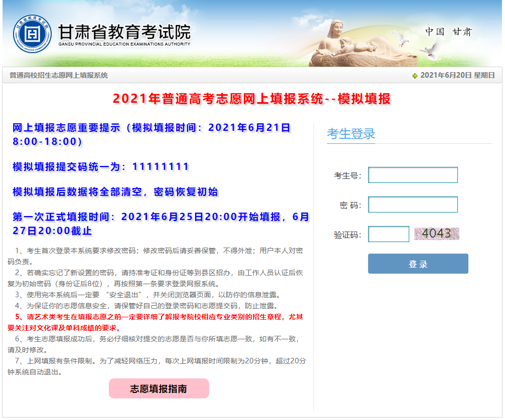Click the 验证码 verification code field
This screenshot has width=505, height=420.
tap(388, 234)
